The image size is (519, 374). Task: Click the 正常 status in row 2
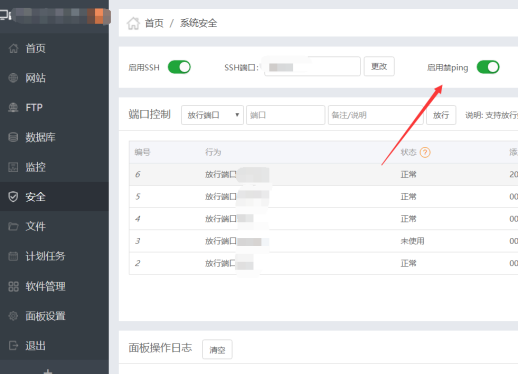point(409,263)
